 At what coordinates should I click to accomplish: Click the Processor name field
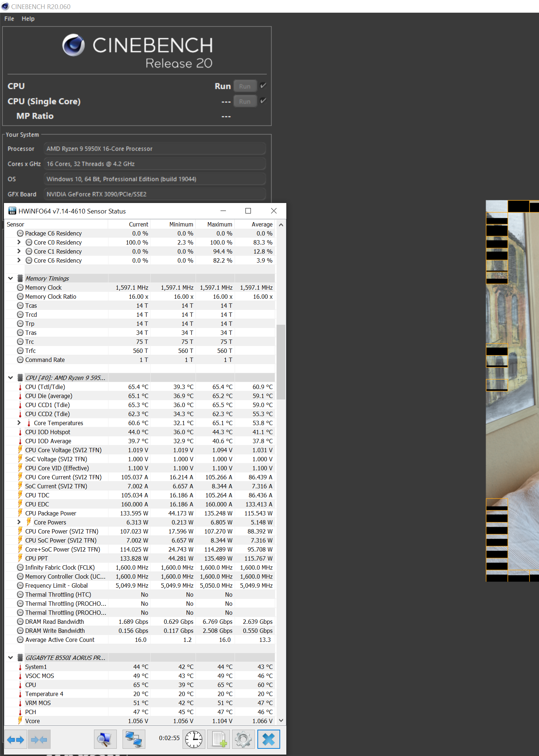point(155,149)
